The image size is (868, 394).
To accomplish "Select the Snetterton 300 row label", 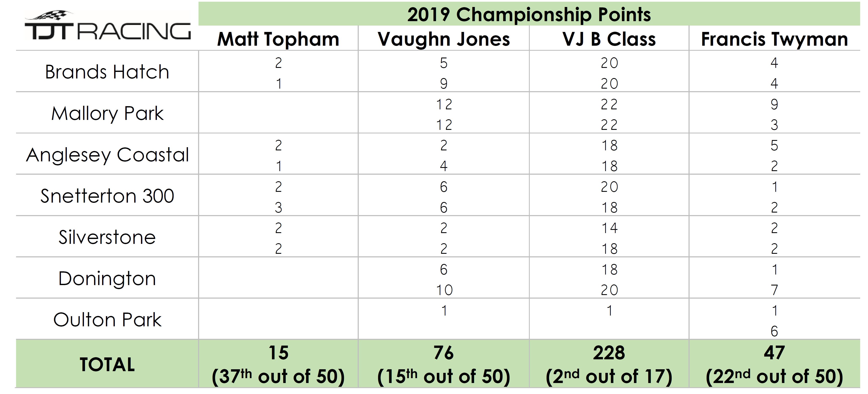I will [107, 196].
